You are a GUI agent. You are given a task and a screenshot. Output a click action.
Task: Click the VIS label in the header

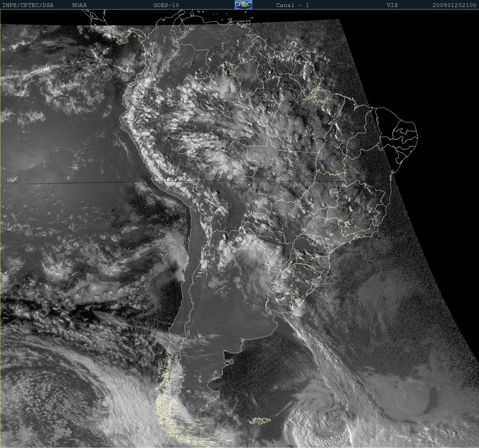click(x=392, y=5)
